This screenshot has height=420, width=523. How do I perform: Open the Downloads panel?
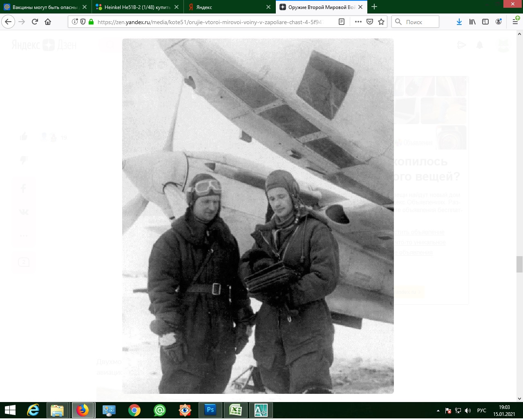(x=459, y=22)
